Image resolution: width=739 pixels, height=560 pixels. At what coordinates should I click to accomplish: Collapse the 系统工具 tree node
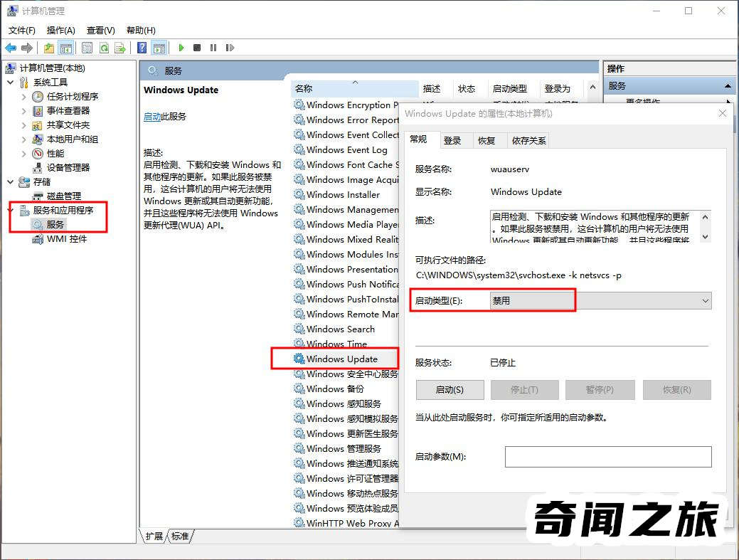[11, 83]
